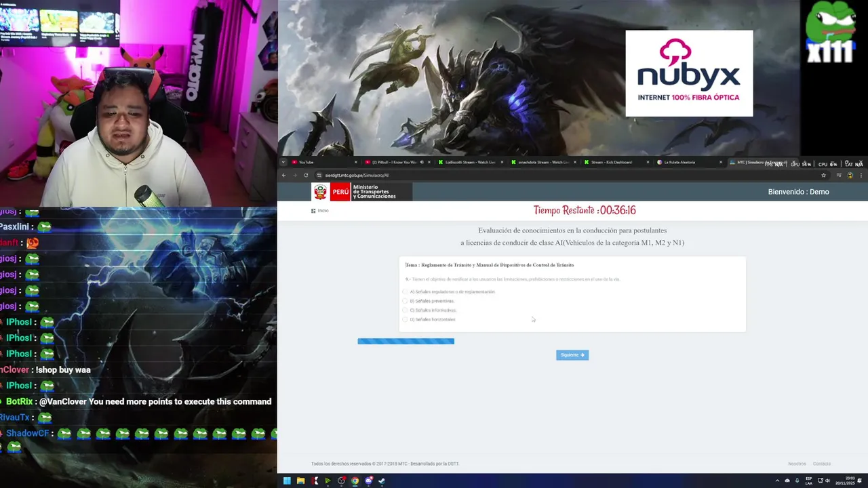Screen dimensions: 868x488
Task: Click the Nubyx internet banner ad
Action: (689, 73)
